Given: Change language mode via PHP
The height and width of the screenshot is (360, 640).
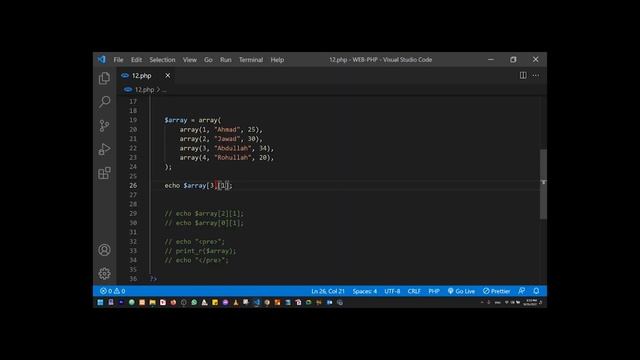Looking at the screenshot, I should click(x=434, y=291).
